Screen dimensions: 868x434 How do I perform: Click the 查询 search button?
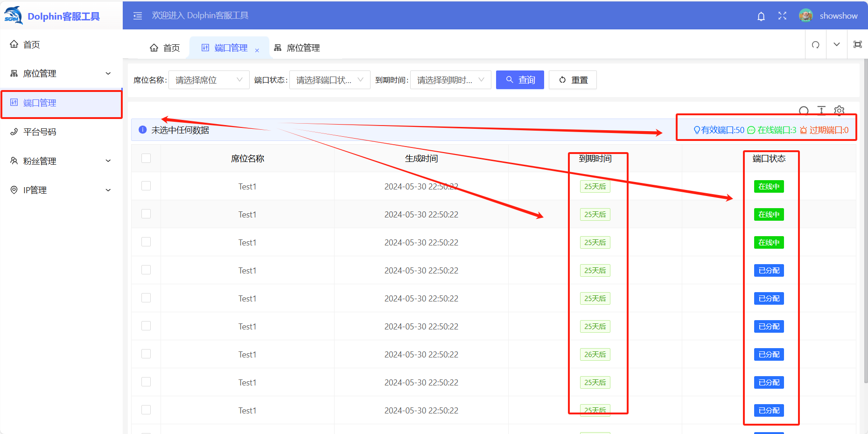[x=520, y=80]
